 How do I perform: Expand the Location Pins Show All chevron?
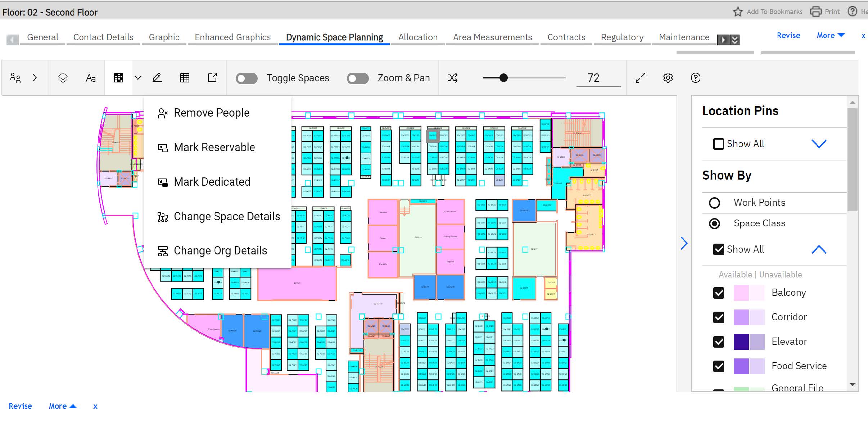point(819,144)
